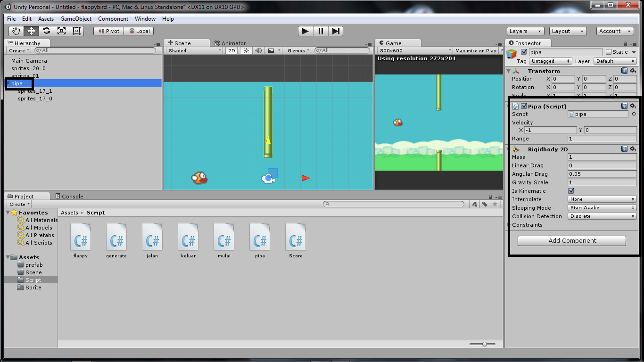The height and width of the screenshot is (362, 644).
Task: Toggle 2D scene view mode
Action: (x=231, y=50)
